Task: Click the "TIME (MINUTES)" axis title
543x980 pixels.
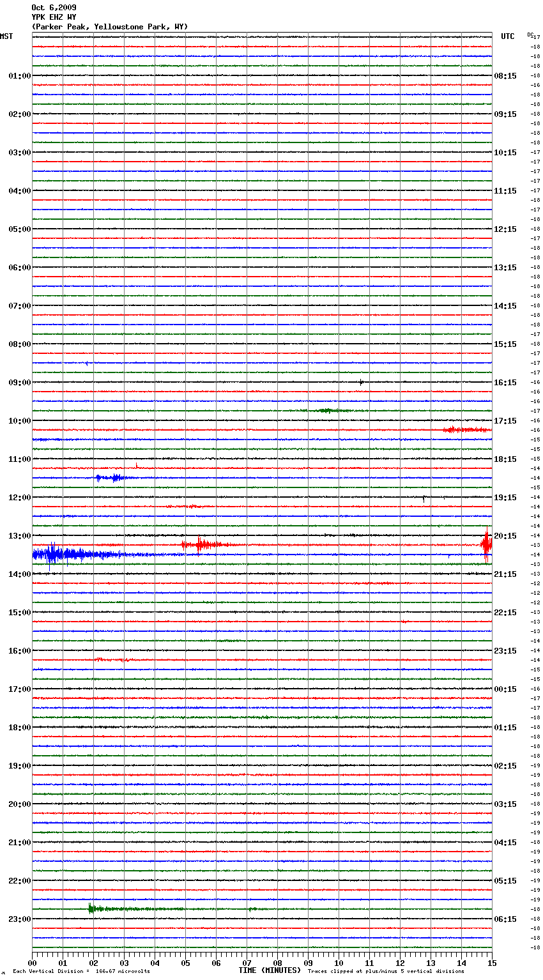Action: point(270,970)
